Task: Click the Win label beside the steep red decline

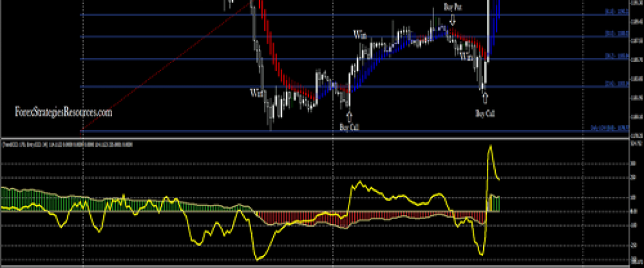Action: click(x=256, y=93)
